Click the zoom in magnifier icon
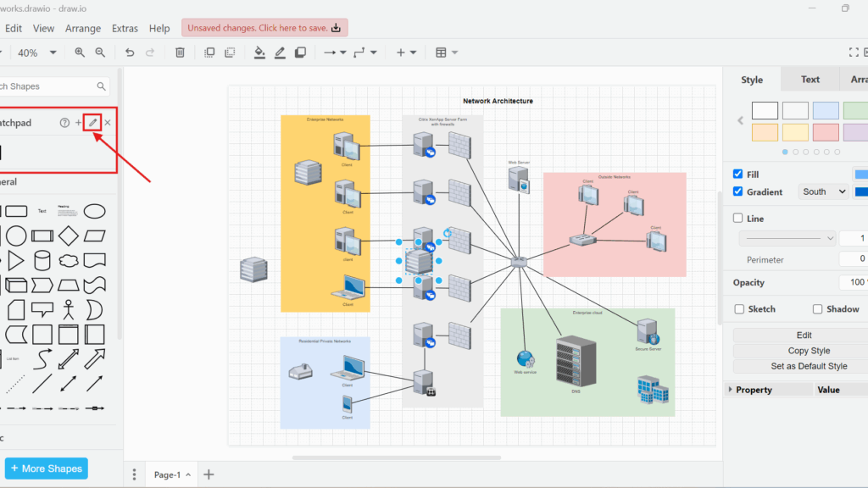This screenshot has width=868, height=488. point(80,53)
